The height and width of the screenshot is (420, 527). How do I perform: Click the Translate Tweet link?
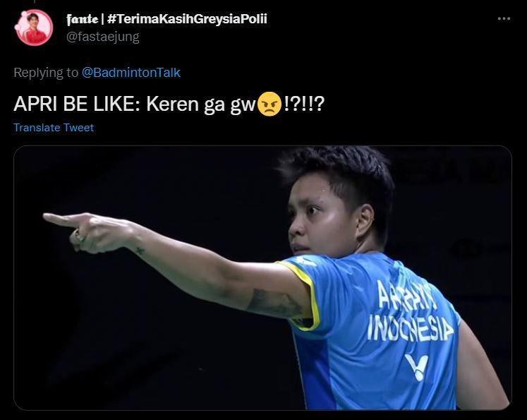click(54, 128)
